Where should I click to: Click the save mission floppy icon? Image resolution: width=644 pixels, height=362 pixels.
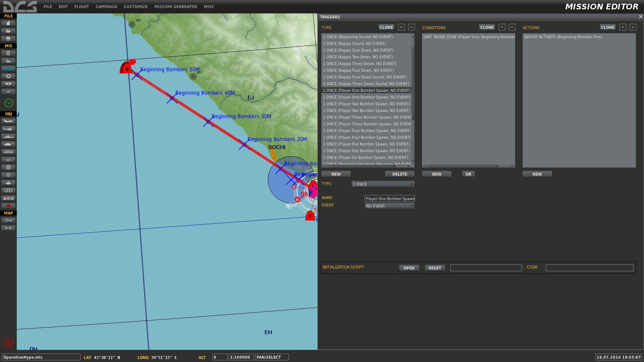tap(8, 39)
